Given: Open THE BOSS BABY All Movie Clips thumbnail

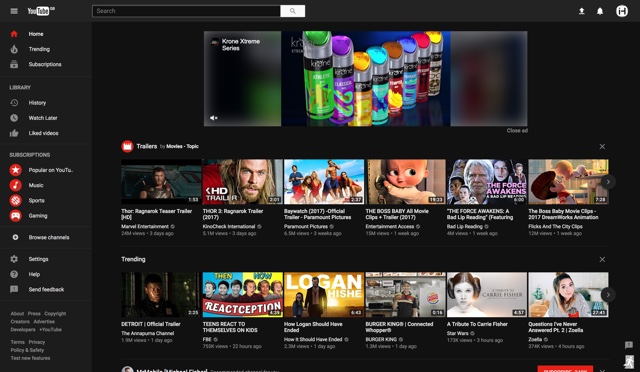Looking at the screenshot, I should click(x=405, y=182).
